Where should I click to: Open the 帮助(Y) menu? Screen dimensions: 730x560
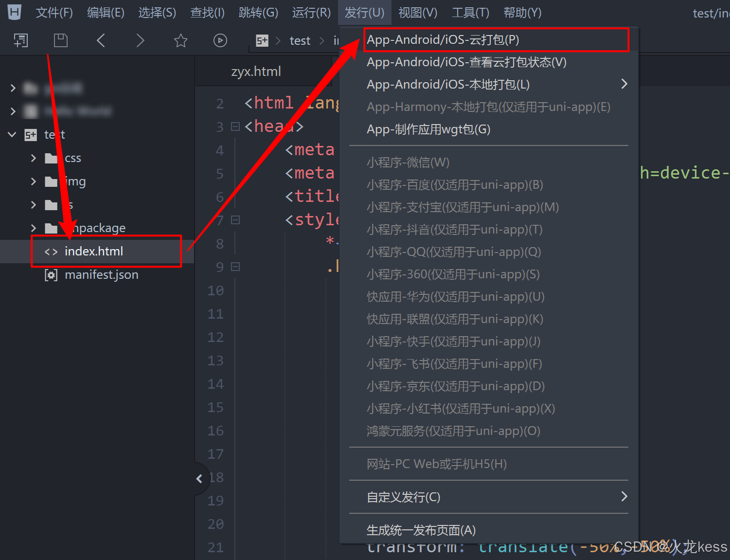(x=522, y=13)
